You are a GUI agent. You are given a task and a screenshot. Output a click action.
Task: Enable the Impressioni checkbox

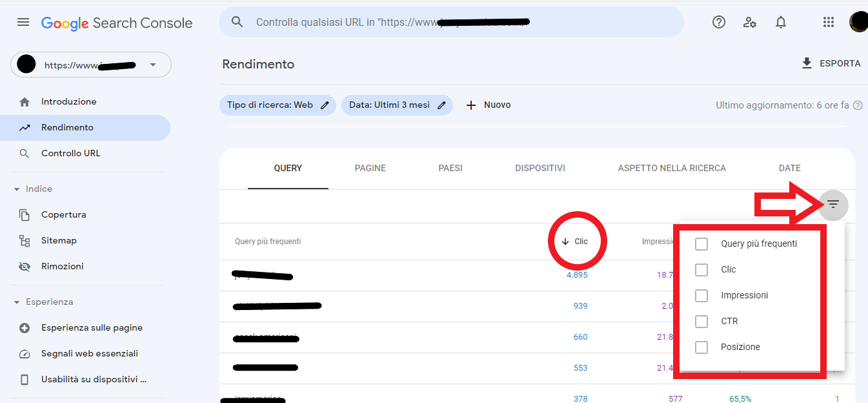[x=701, y=296]
